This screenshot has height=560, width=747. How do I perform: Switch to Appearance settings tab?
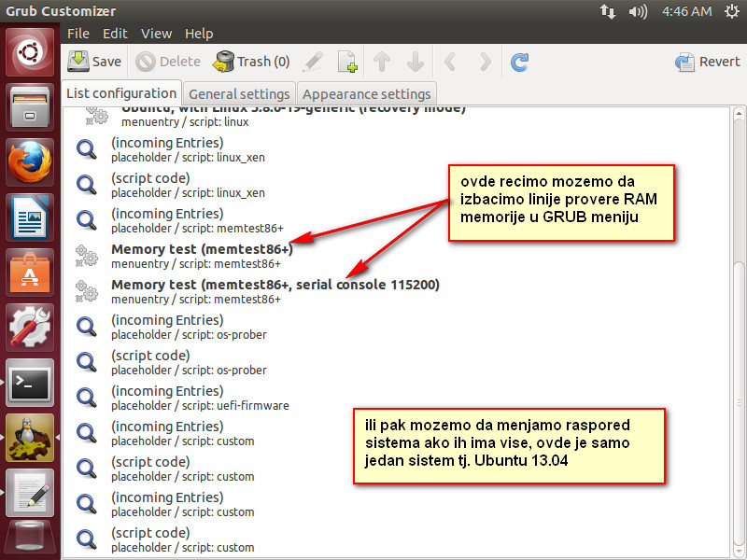(x=366, y=94)
